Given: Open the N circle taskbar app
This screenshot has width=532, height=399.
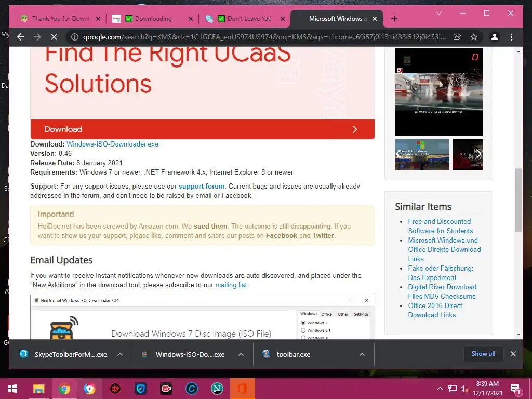Looking at the screenshot, I should 217,389.
